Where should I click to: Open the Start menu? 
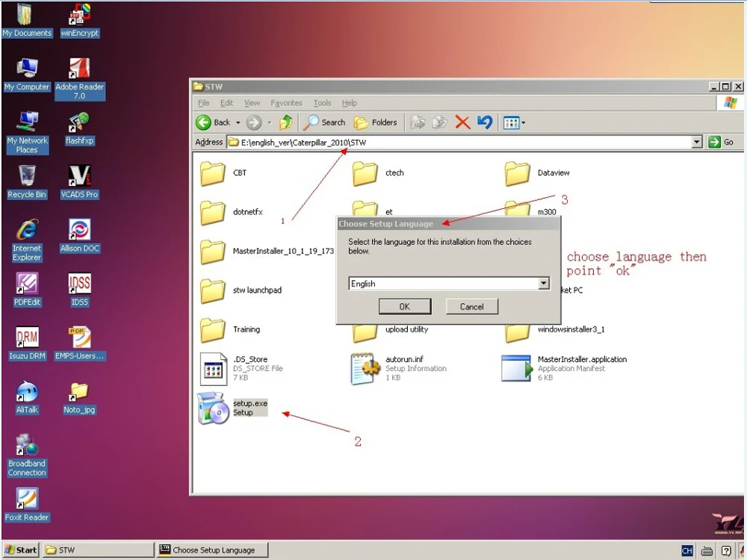tap(20, 550)
